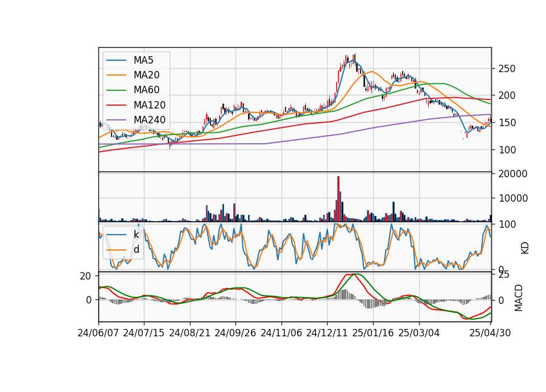This screenshot has height=392, width=546.
Task: Click the MA120 legend label
Action: (150, 105)
